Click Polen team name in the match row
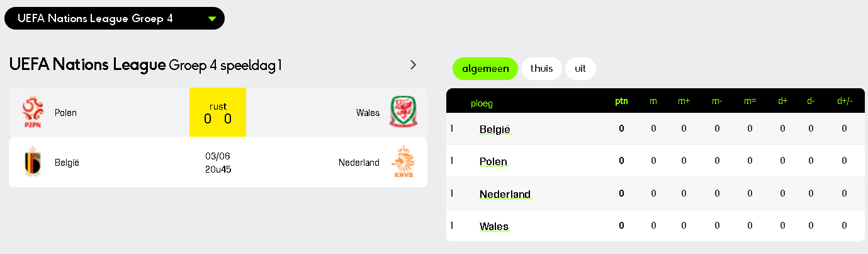Image resolution: width=868 pixels, height=254 pixels. coord(65,113)
